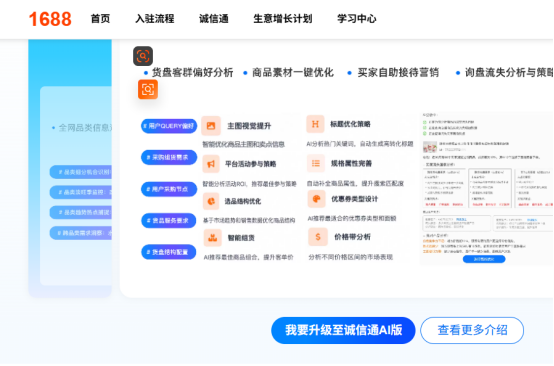Click the 主图视觉提升 image icon

tap(211, 126)
